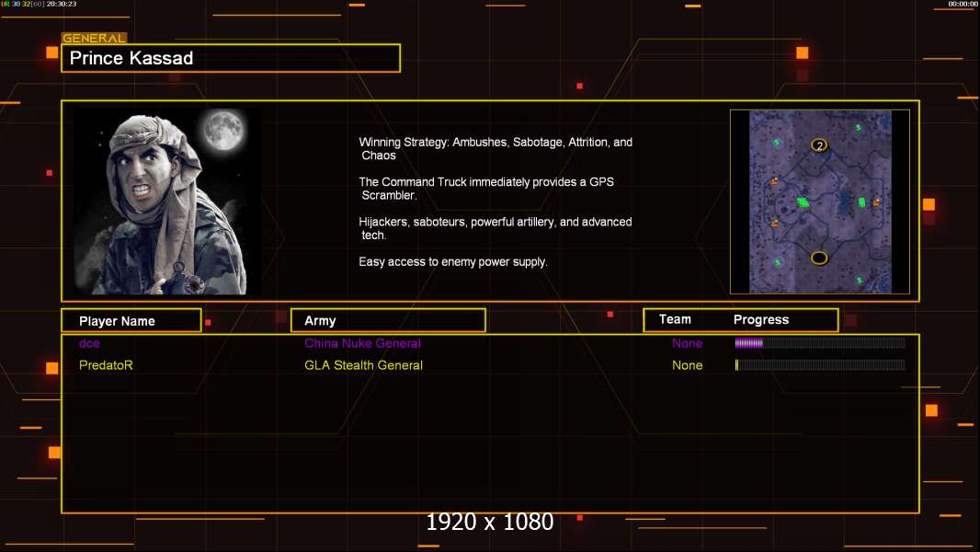Click the Prince Kassad portrait image
The image size is (980, 552).
(x=166, y=201)
